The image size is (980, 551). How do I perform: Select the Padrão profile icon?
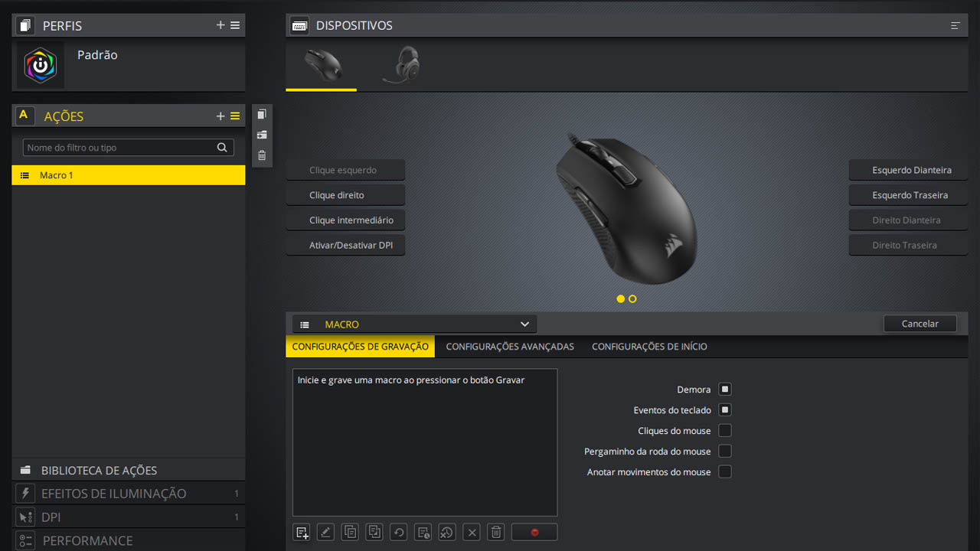[x=41, y=66]
